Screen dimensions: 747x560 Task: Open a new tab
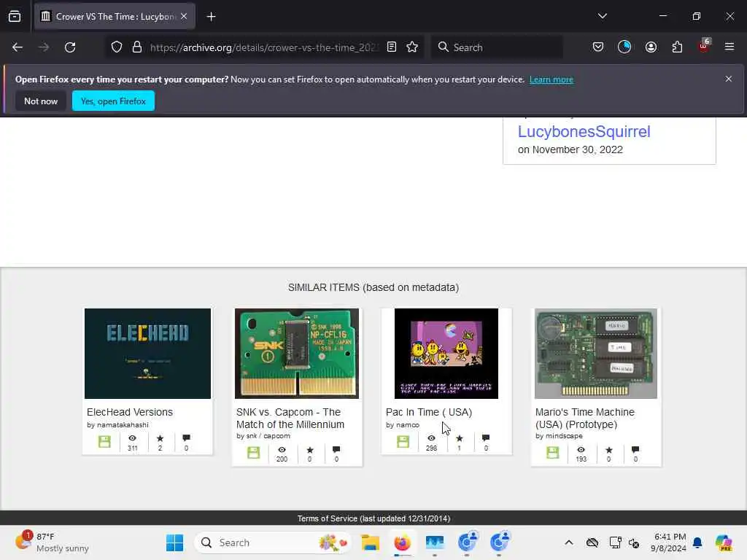coord(211,17)
